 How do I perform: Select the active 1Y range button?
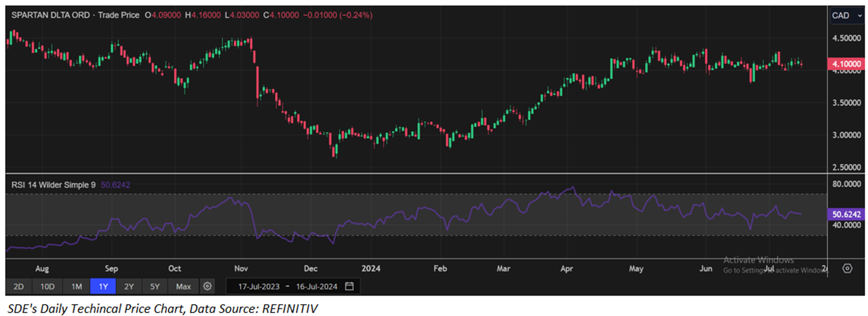[103, 286]
